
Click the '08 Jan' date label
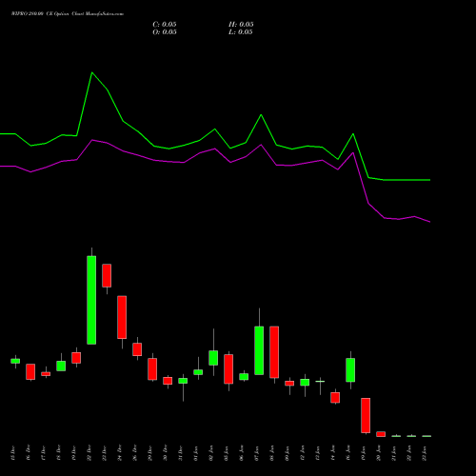pyautogui.click(x=272, y=453)
